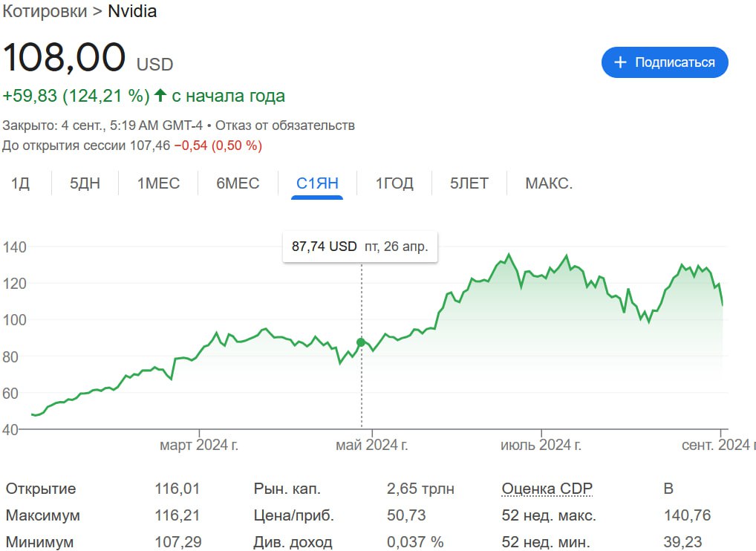Click the Оценка CDP value B

(668, 489)
